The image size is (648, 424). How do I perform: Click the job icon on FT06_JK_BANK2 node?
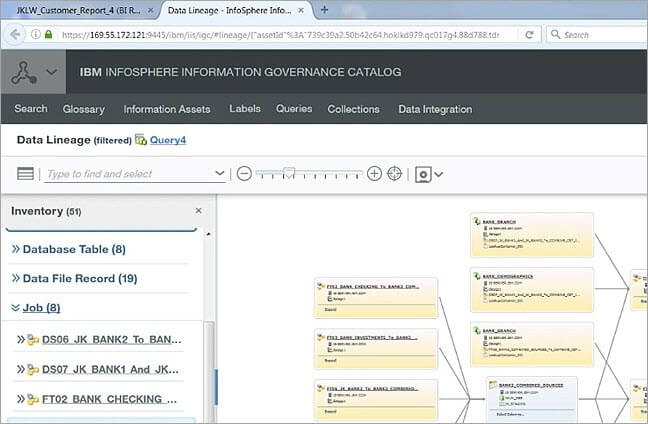320,388
